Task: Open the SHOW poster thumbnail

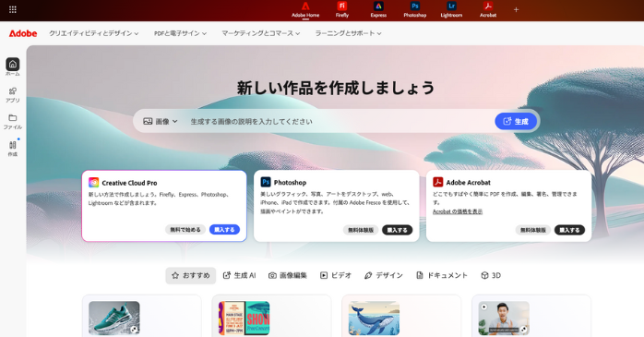Action: [x=244, y=319]
